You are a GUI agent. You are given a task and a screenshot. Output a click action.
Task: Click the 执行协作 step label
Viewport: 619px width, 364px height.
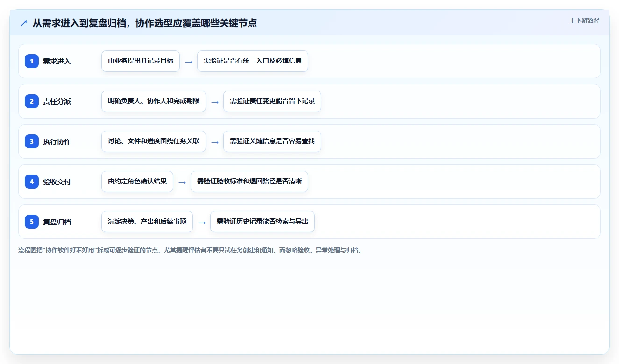pyautogui.click(x=57, y=141)
